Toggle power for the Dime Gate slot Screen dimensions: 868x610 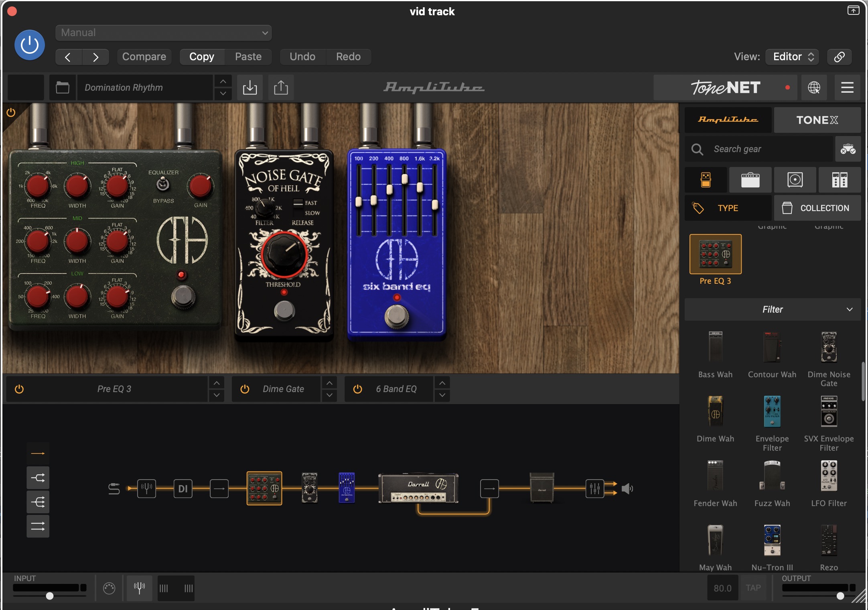tap(245, 389)
